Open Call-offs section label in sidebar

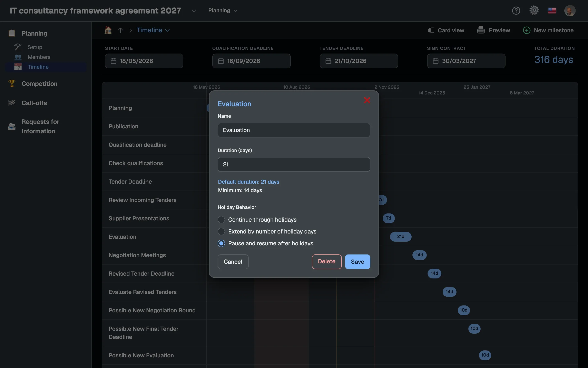click(34, 103)
